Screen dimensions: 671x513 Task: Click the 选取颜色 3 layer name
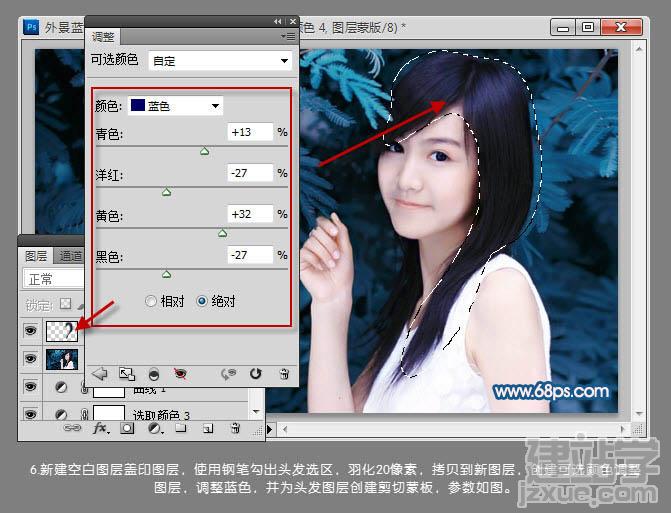(x=161, y=415)
